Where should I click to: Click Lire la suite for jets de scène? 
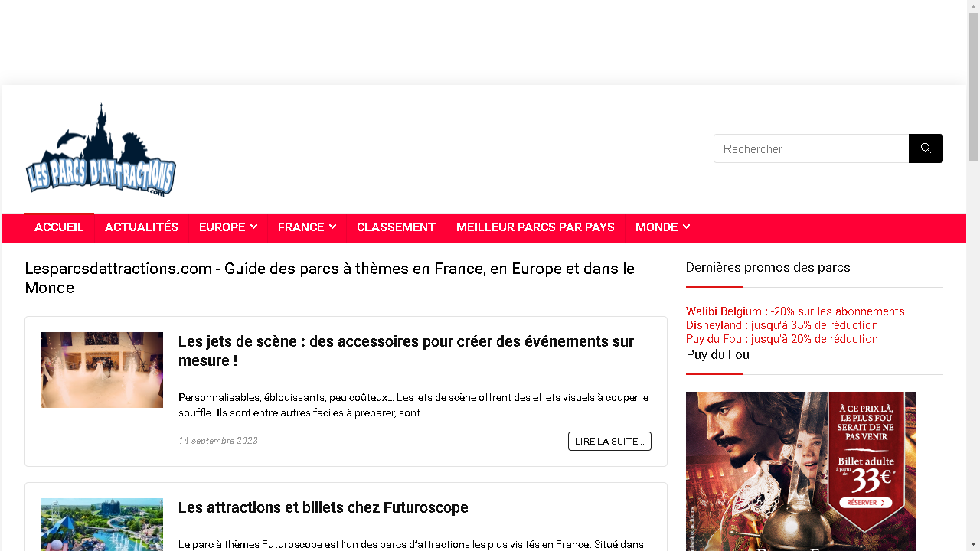click(609, 441)
